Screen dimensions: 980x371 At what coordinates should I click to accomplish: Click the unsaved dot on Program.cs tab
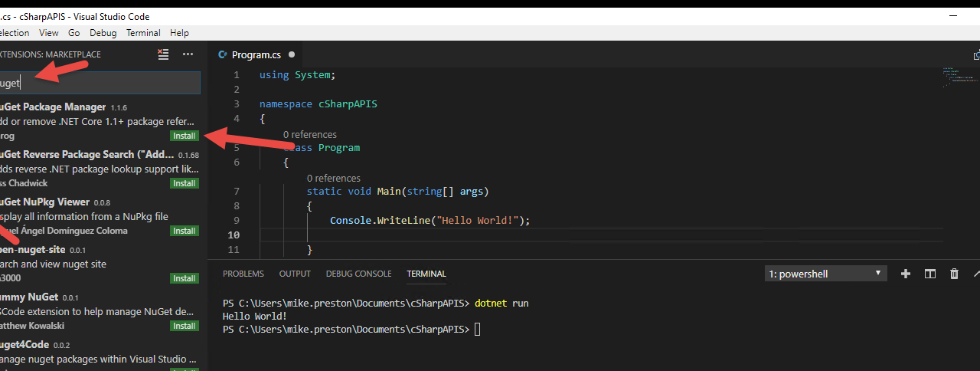pyautogui.click(x=292, y=54)
